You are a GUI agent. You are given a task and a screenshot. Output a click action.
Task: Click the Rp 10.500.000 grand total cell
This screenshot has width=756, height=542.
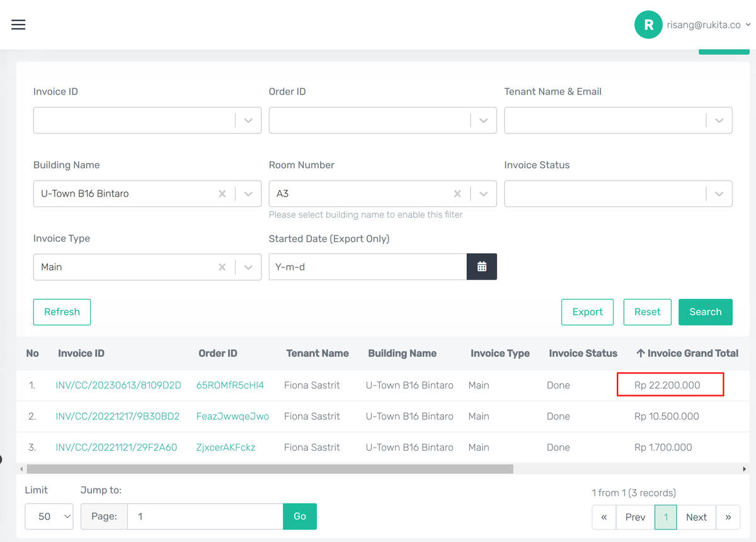[667, 416]
